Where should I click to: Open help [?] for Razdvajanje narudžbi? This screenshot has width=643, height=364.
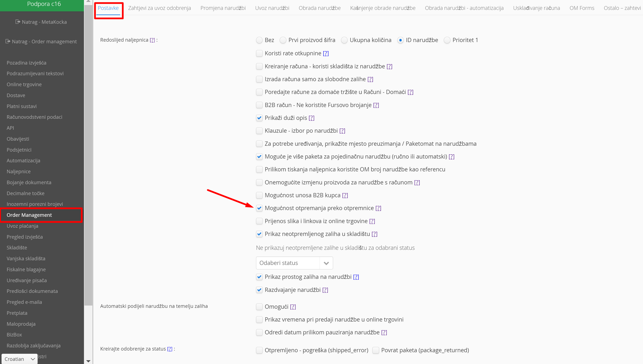click(x=325, y=290)
